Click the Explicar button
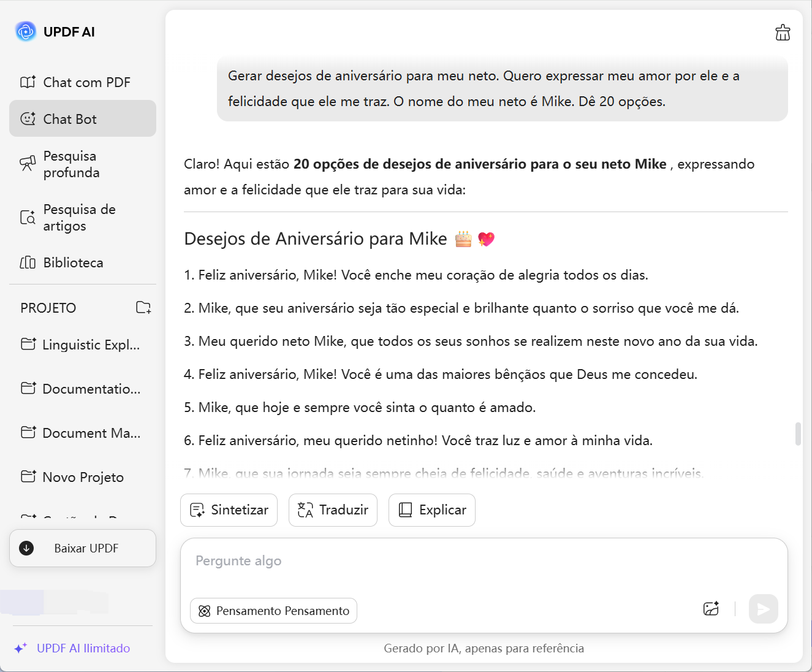 pos(431,510)
